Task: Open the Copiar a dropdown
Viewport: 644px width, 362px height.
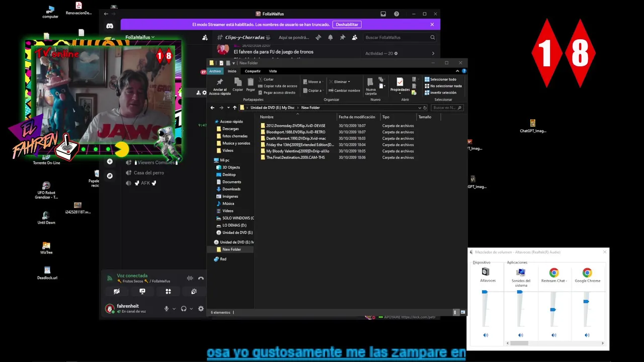Action: [313, 90]
